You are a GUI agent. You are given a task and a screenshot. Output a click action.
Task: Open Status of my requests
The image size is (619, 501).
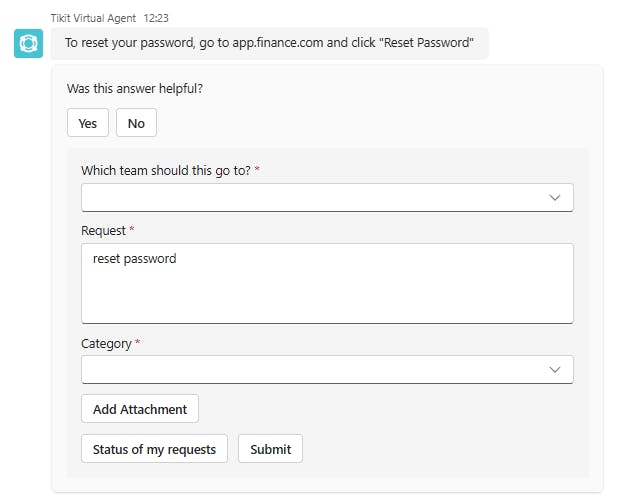coord(154,449)
